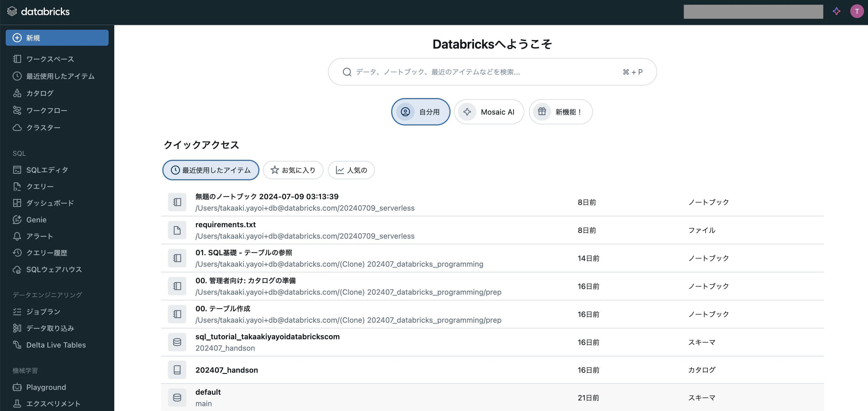The image size is (868, 411).
Task: Click the schema icon for default row
Action: coord(177,398)
